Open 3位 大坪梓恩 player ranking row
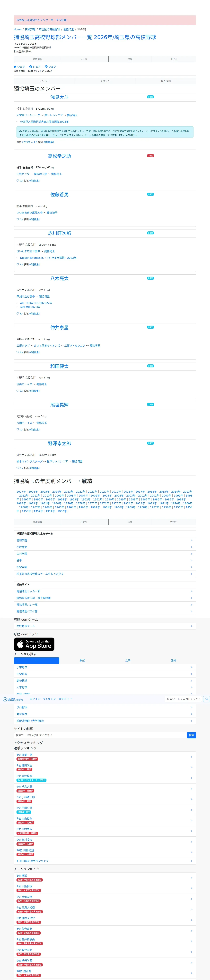The width and height of the screenshot is (210, 980). coord(105,778)
